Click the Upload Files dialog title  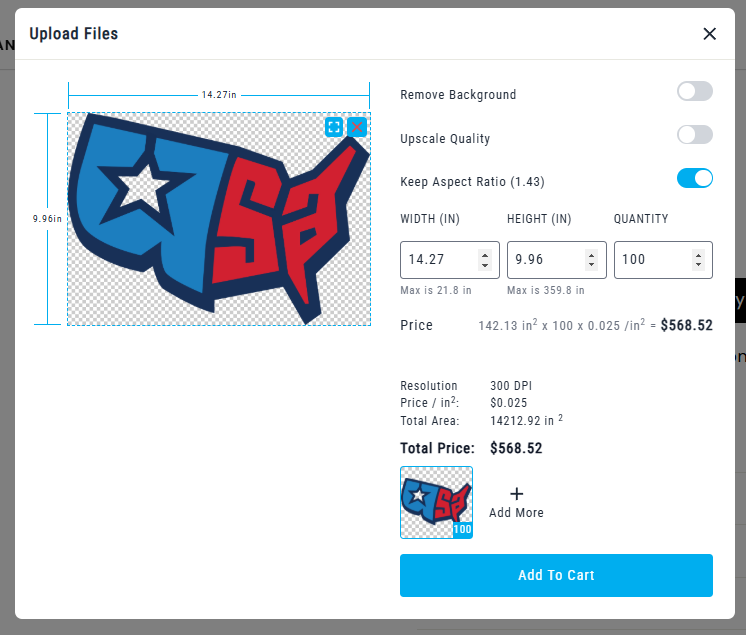tap(74, 34)
